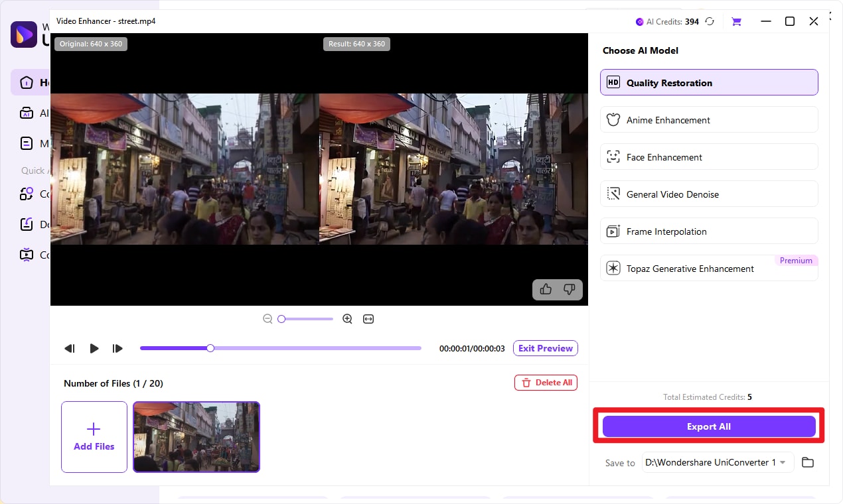Select the street.mp4 file thumbnail

pyautogui.click(x=196, y=436)
